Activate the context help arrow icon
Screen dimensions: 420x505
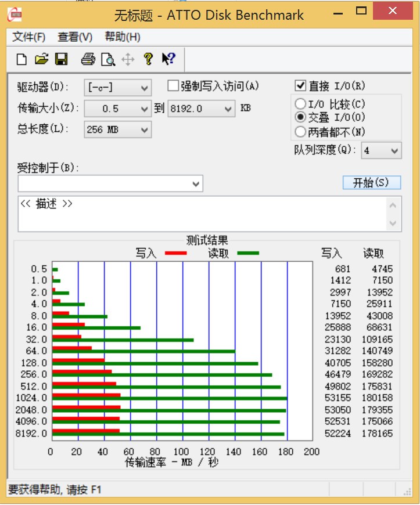tap(168, 59)
